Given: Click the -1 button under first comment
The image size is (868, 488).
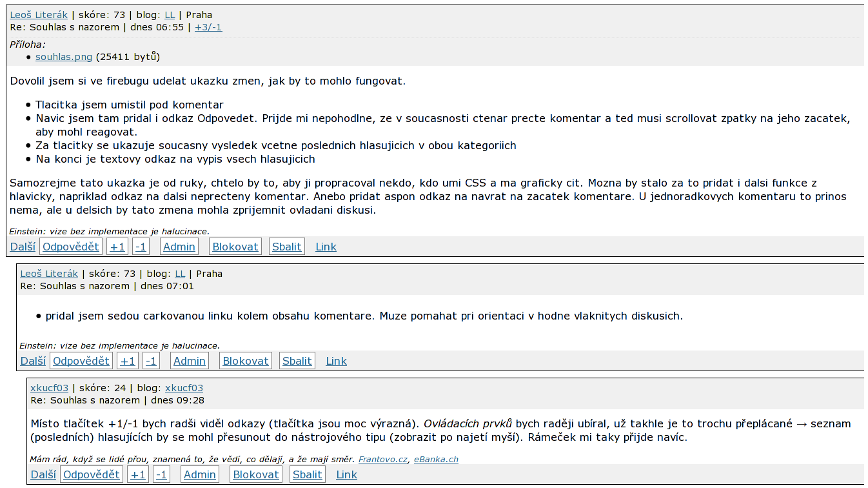Looking at the screenshot, I should tap(141, 247).
